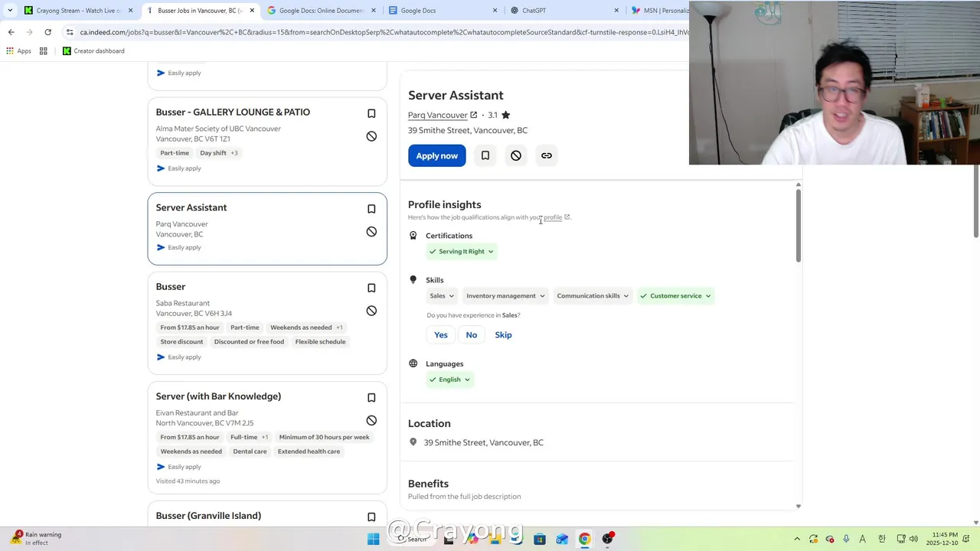Open Server (with Bar Knowledge) job title
The image size is (980, 551).
click(x=218, y=396)
